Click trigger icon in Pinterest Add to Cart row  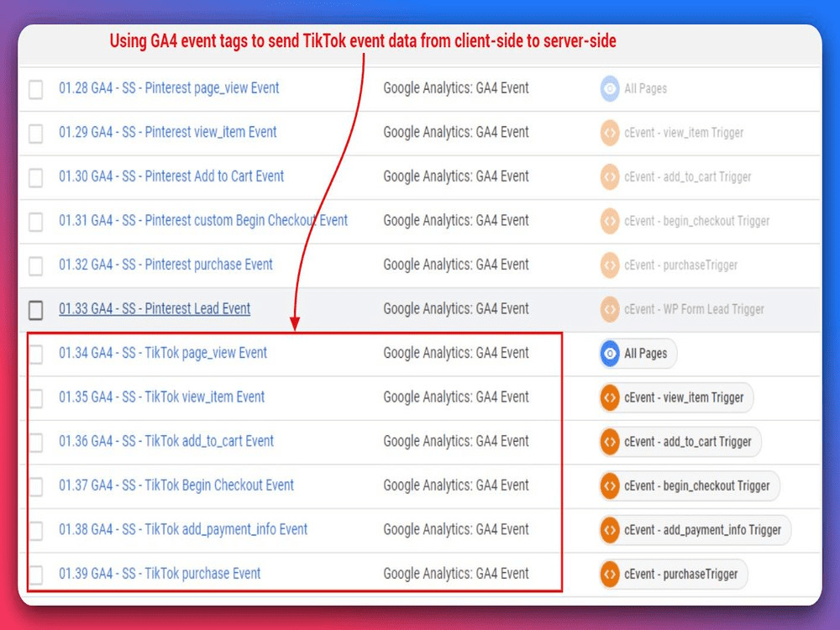click(x=610, y=176)
